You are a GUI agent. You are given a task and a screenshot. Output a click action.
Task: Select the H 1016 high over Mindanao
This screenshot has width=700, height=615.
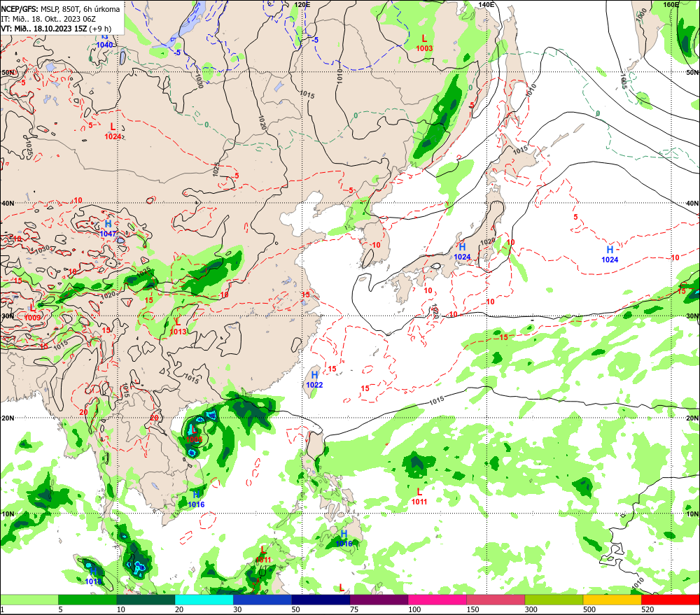tap(344, 538)
